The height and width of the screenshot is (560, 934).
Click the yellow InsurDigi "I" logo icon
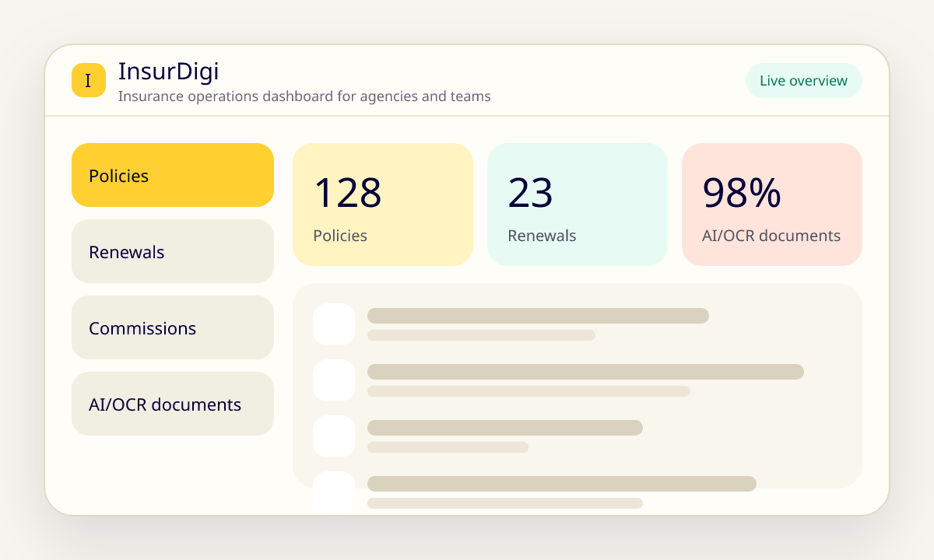89,80
